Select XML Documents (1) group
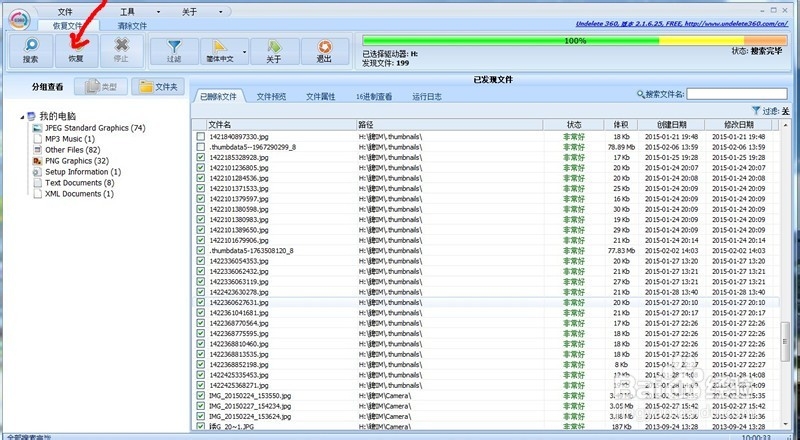Image resolution: width=800 pixels, height=440 pixels. point(79,194)
